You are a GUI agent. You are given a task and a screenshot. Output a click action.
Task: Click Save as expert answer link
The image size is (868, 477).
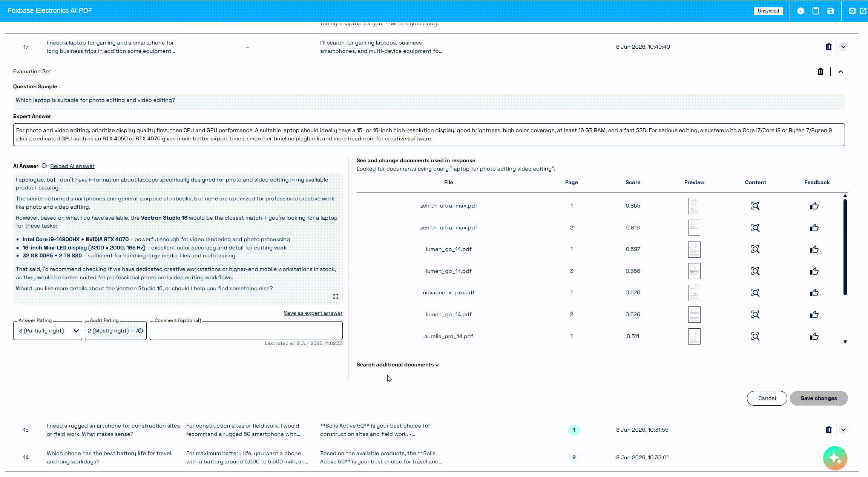tap(313, 313)
